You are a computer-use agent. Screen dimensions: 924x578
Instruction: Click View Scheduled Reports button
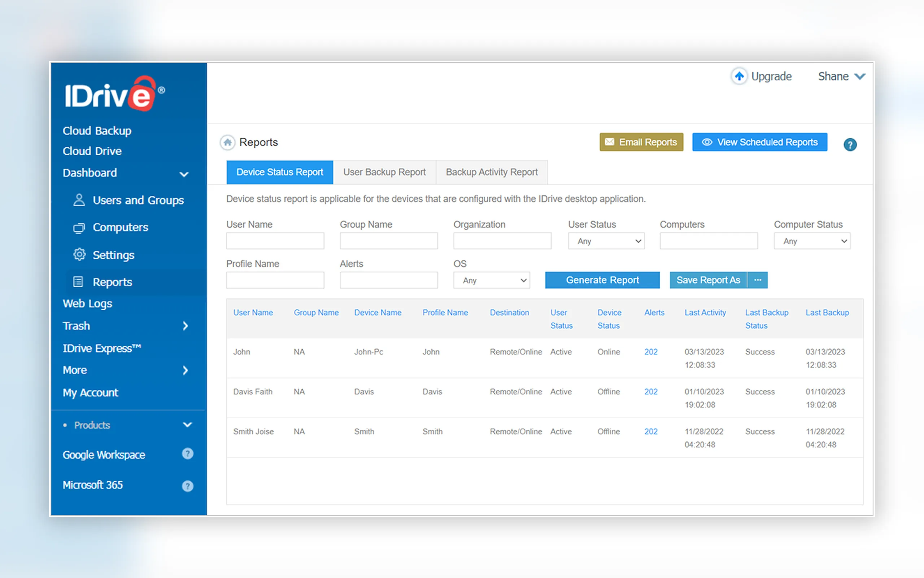tap(760, 142)
